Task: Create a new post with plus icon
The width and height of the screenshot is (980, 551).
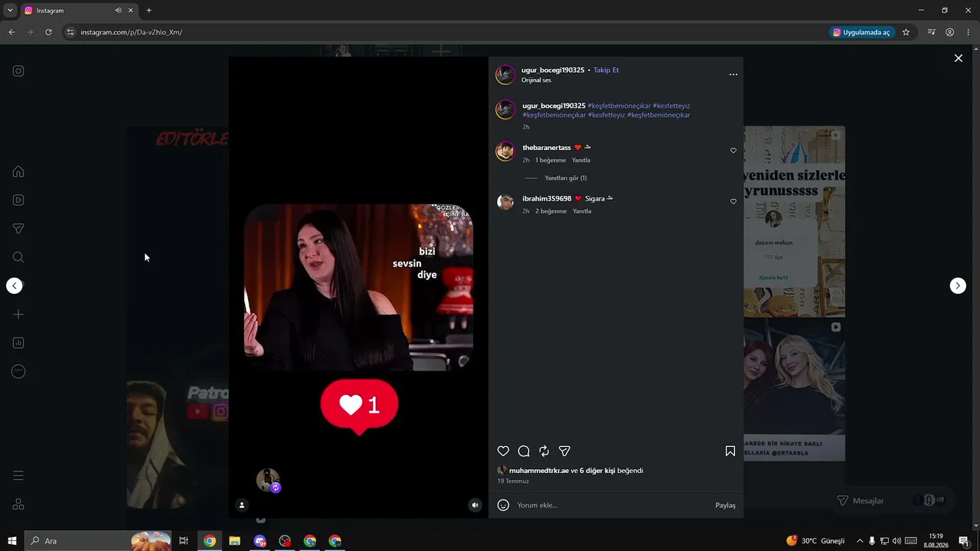Action: click(x=18, y=315)
